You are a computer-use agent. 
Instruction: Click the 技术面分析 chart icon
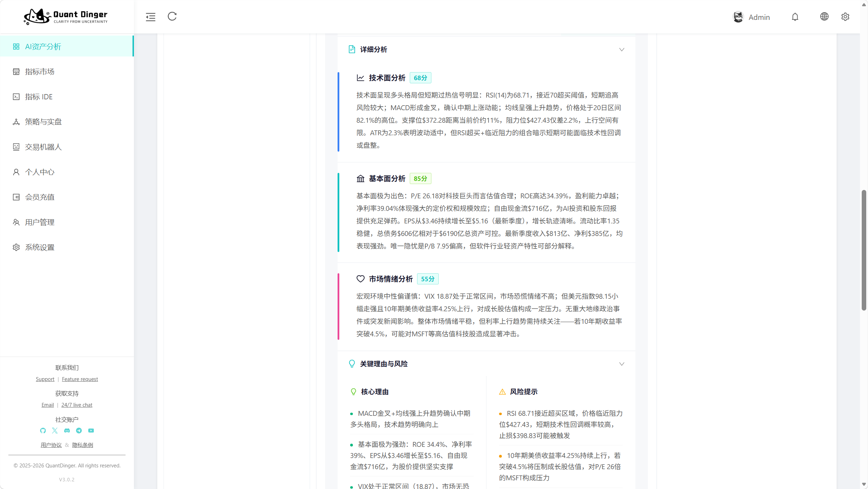click(x=361, y=78)
